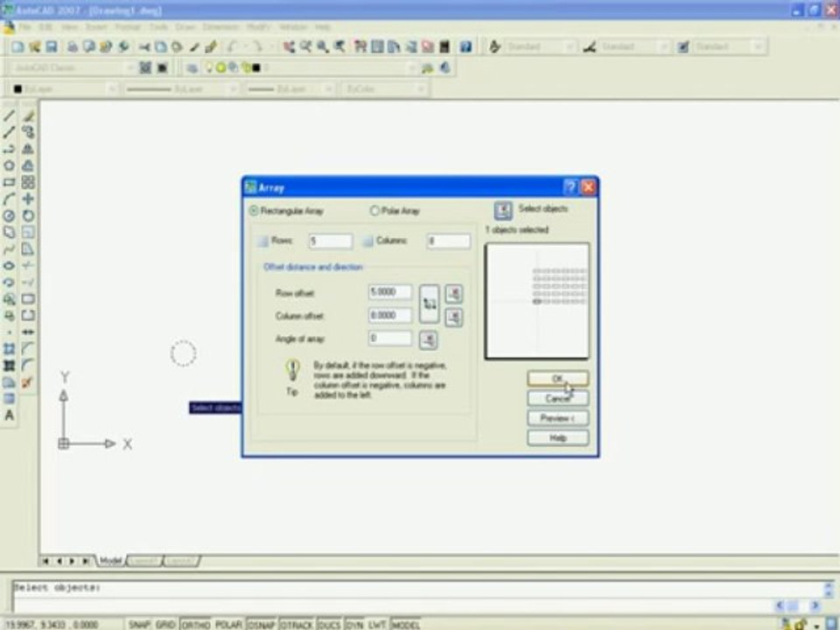Toggle DYN input in status bar
This screenshot has height=630, width=840.
354,625
